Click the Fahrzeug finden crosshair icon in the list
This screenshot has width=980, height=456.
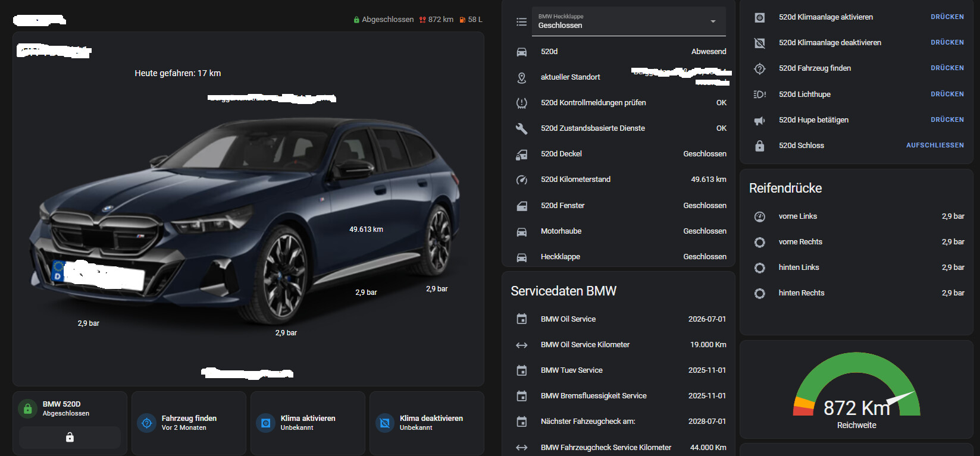[x=759, y=68]
